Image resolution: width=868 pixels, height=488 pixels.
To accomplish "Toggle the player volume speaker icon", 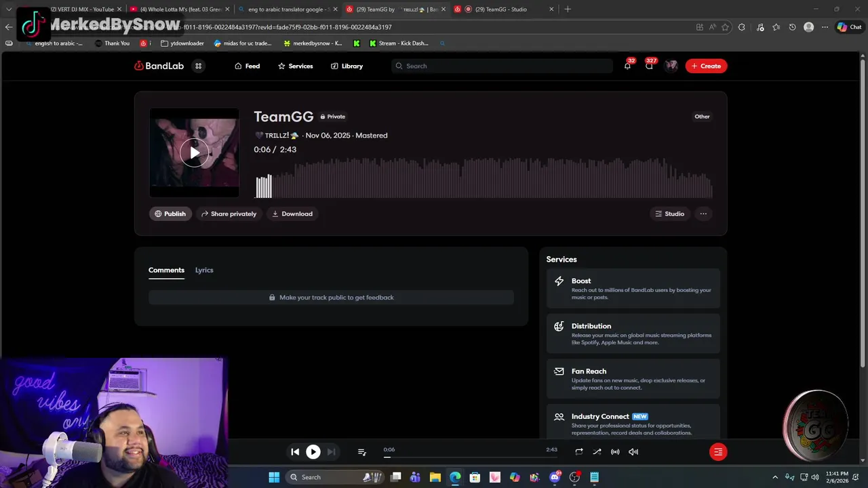I will [633, 451].
